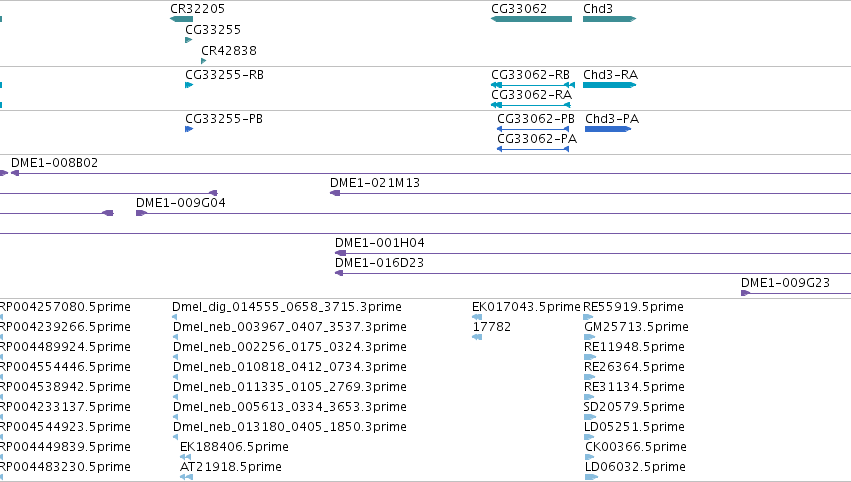Click the CG33255 gene arrow glyph
Image resolution: width=851 pixels, height=482 pixels.
coord(188,40)
